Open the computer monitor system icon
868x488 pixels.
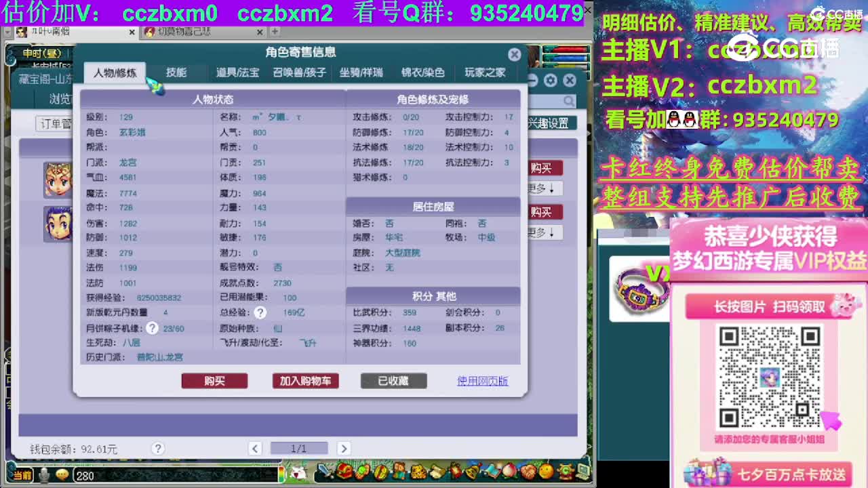click(x=583, y=471)
